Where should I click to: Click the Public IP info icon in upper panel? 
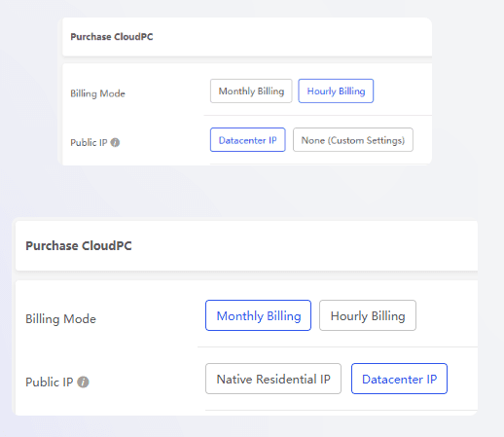point(115,142)
